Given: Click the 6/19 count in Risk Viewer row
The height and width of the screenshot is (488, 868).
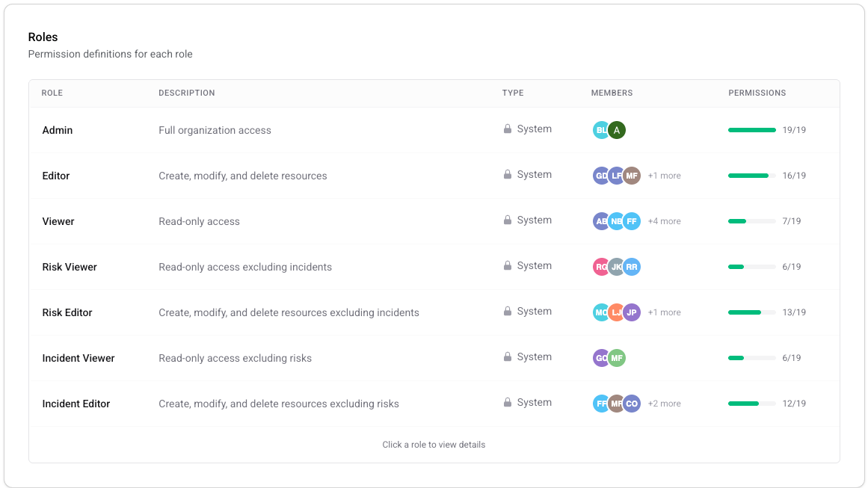Looking at the screenshot, I should (x=792, y=267).
